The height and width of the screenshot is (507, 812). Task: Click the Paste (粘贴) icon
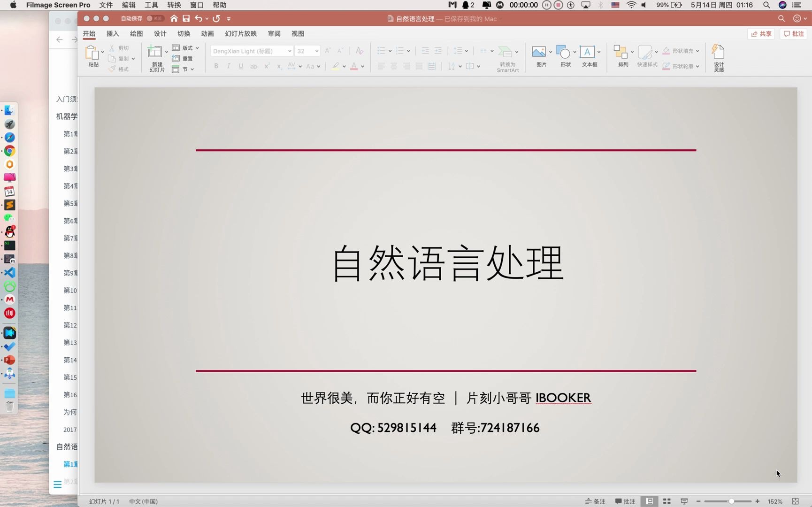tap(92, 53)
